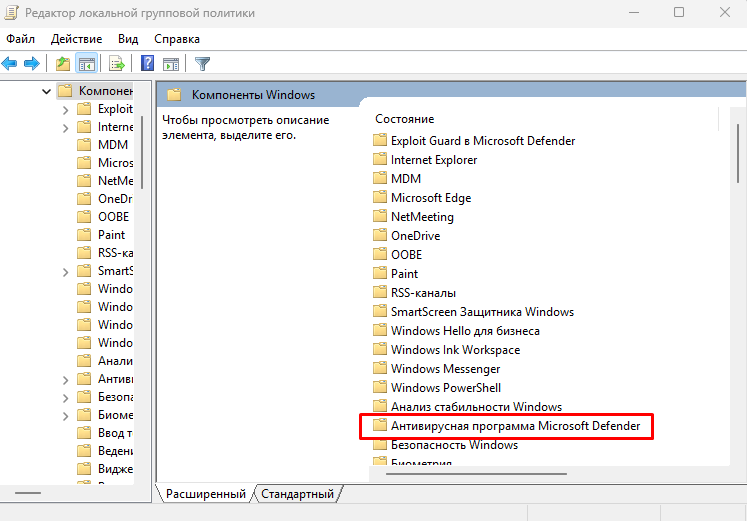747x521 pixels.
Task: Select Exploit Guard в Microsoft Defender folder
Action: coord(474,140)
